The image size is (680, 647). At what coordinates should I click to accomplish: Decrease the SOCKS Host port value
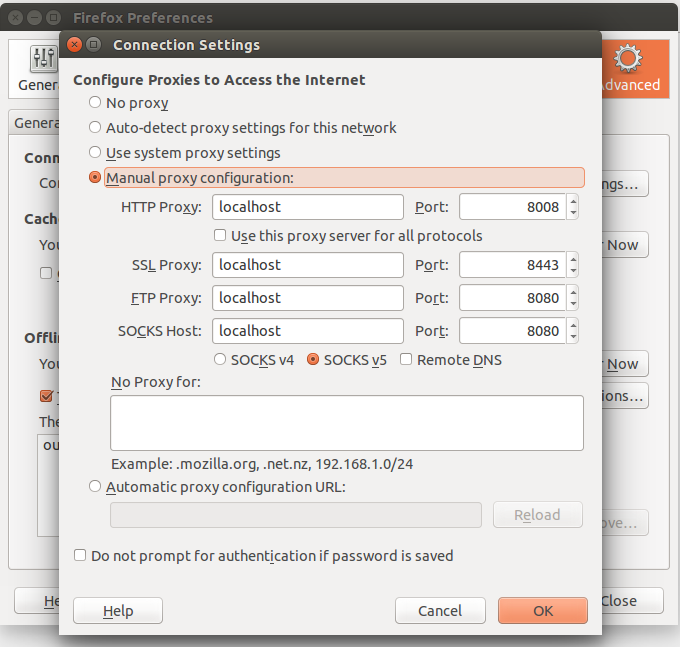point(573,337)
